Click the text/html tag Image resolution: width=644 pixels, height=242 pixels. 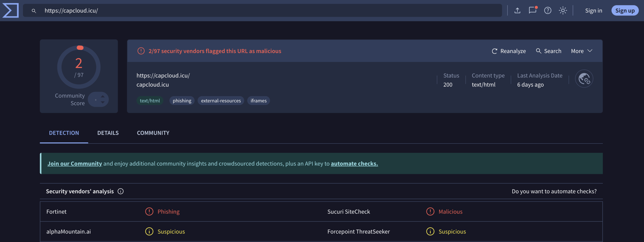pos(150,101)
